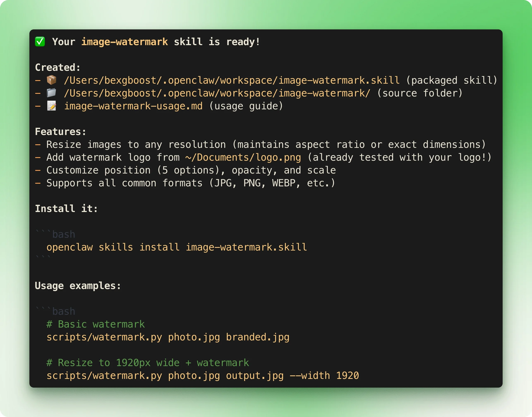Image resolution: width=532 pixels, height=417 pixels.
Task: Click the branded.jpg watermark command line
Action: click(168, 337)
